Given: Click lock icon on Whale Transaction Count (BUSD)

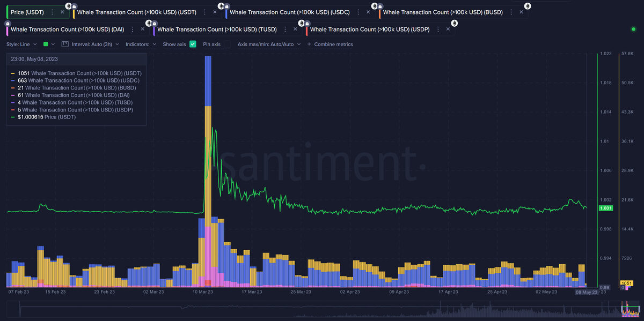Looking at the screenshot, I should click(x=380, y=6).
